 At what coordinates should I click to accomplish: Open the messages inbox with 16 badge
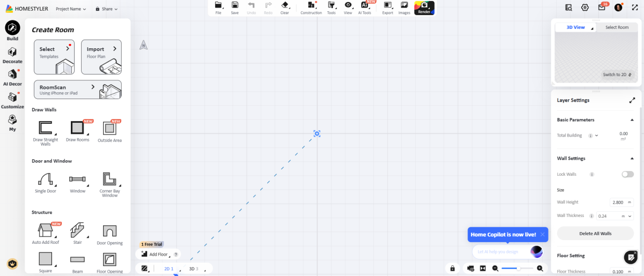click(x=602, y=8)
